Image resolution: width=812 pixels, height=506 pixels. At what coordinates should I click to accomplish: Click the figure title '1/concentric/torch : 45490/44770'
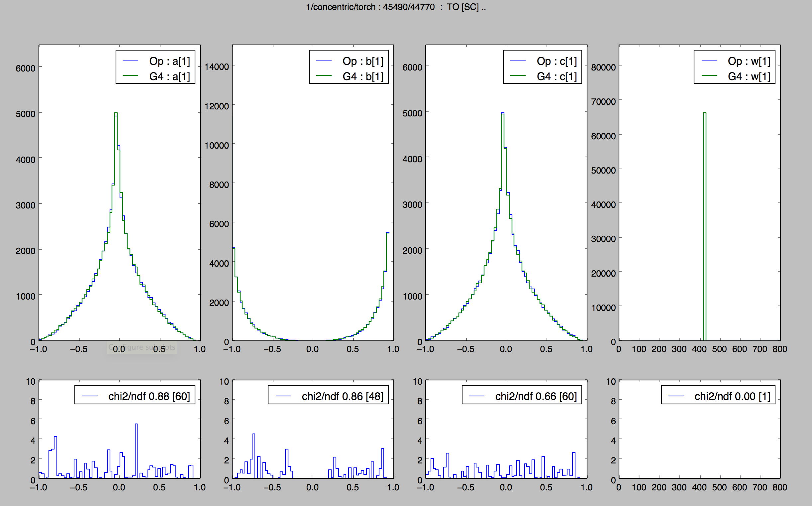pos(370,7)
